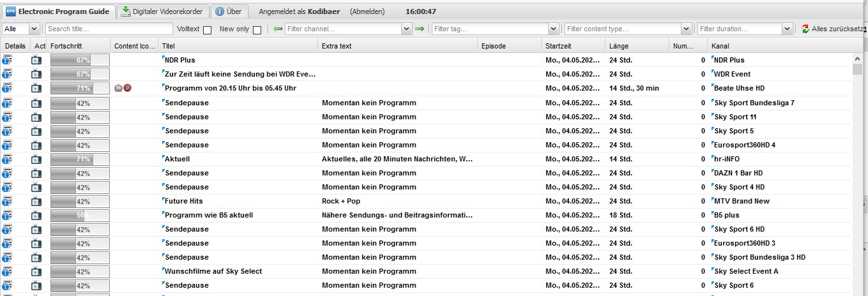The image size is (868, 296).
Task: Click the age-18 content icon on Beate Uhse row
Action: (126, 88)
